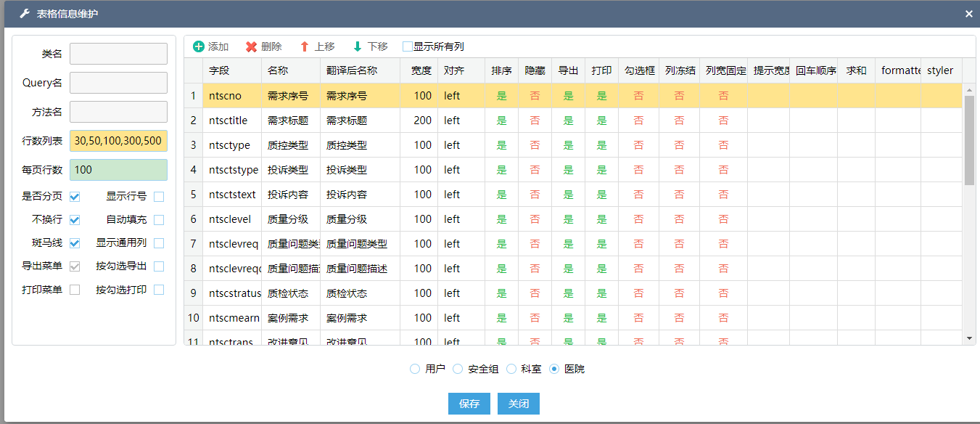The width and height of the screenshot is (980, 424).
Task: Click the 字段 column header
Action: (219, 70)
